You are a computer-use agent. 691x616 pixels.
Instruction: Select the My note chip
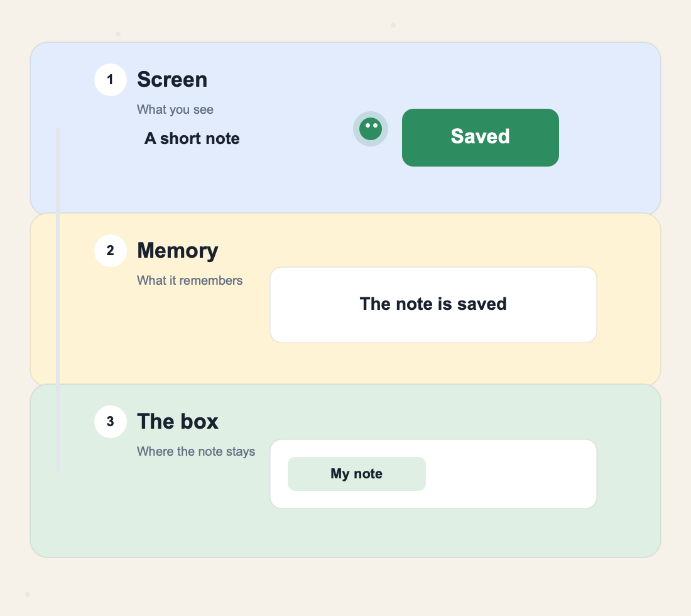[357, 473]
